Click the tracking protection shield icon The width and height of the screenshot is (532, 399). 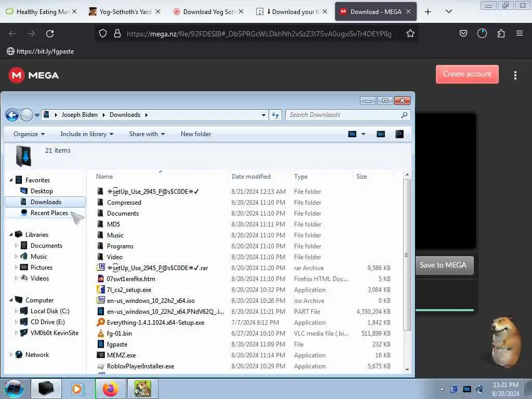coord(103,33)
